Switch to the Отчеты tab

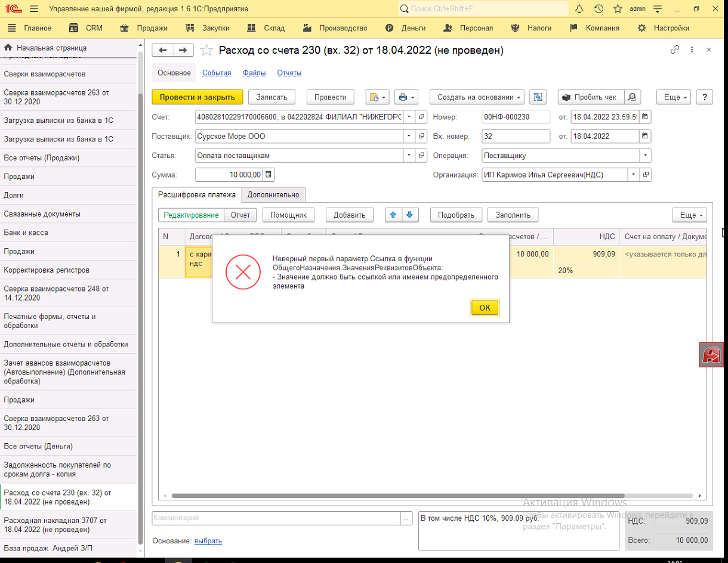coord(289,73)
